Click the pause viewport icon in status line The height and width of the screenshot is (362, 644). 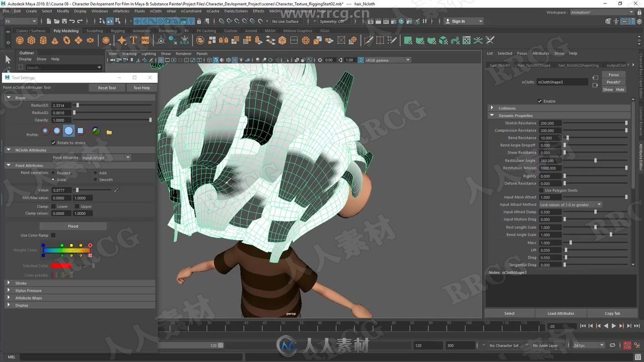coord(425,21)
